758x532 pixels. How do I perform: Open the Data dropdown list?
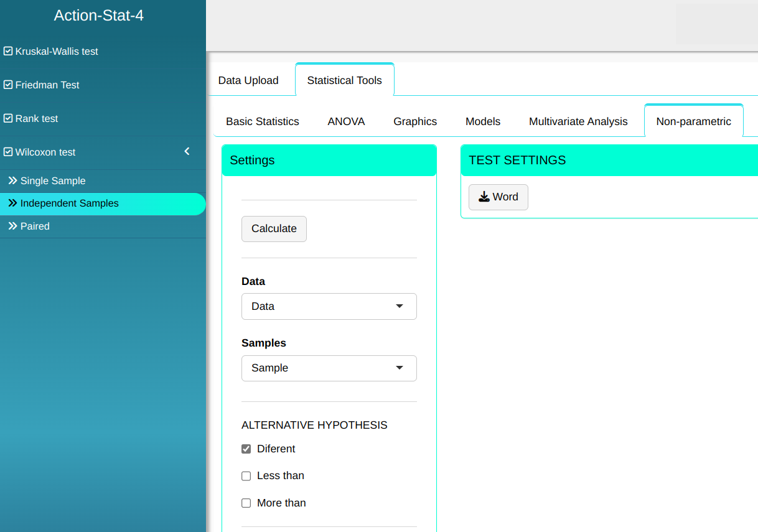tap(329, 307)
